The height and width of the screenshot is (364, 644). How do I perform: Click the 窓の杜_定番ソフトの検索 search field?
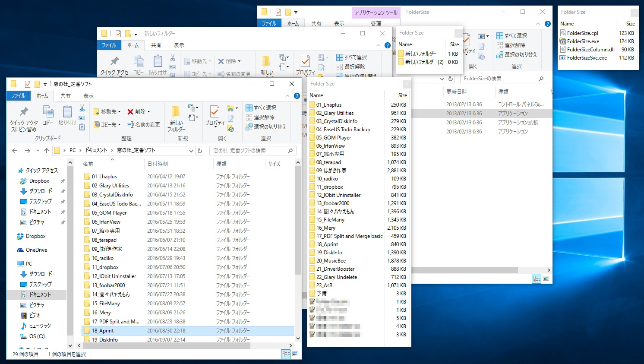(253, 151)
